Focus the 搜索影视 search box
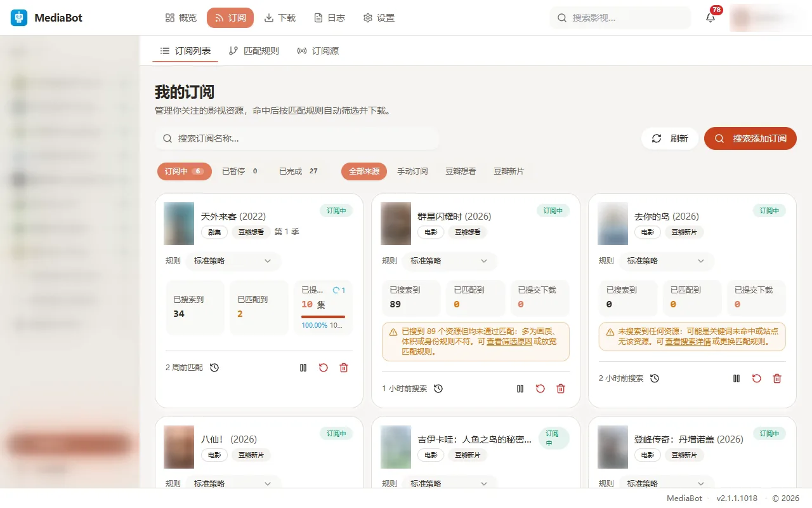The width and height of the screenshot is (812, 508). tap(620, 18)
